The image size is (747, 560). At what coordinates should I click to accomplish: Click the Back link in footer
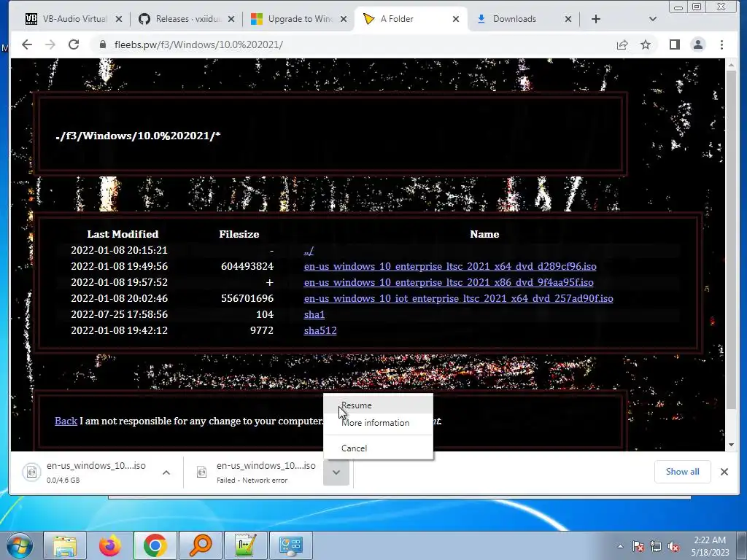click(66, 421)
